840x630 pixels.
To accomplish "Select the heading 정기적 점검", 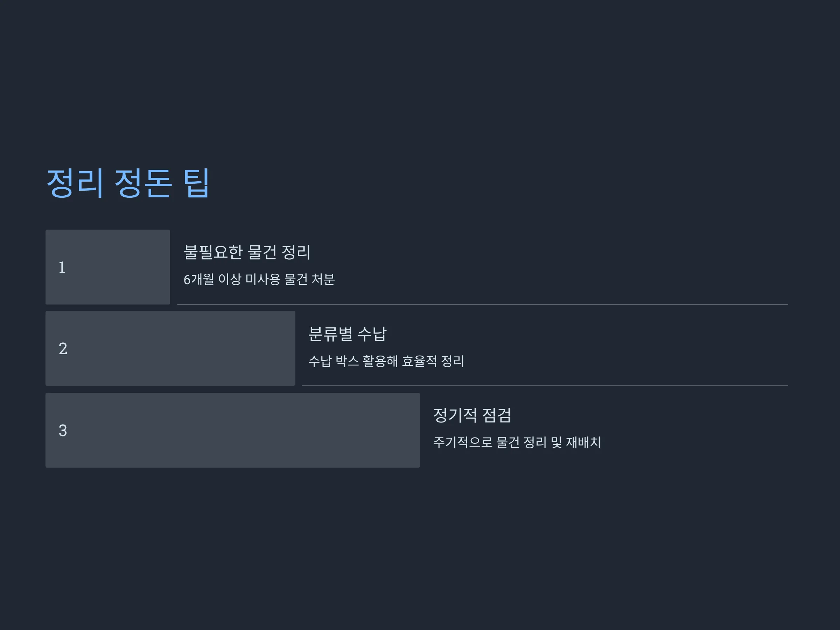I will [472, 415].
